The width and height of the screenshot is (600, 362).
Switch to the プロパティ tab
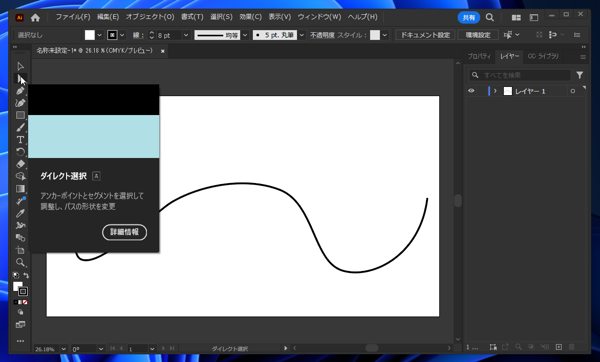pos(479,56)
